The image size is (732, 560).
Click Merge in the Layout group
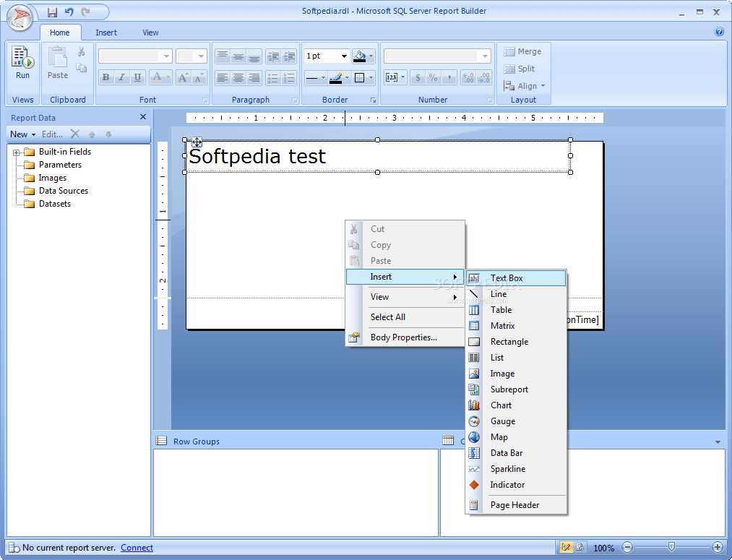(522, 51)
